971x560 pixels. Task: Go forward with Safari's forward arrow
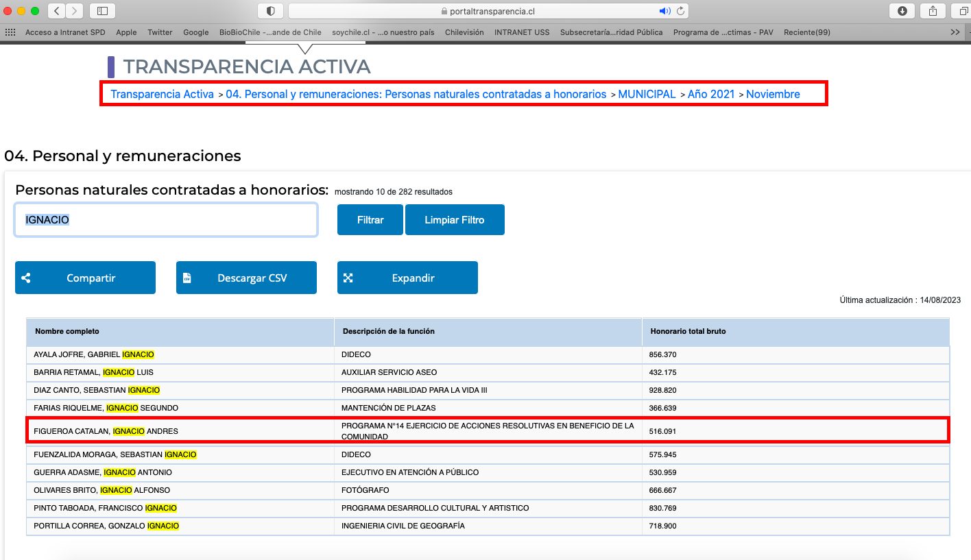74,10
